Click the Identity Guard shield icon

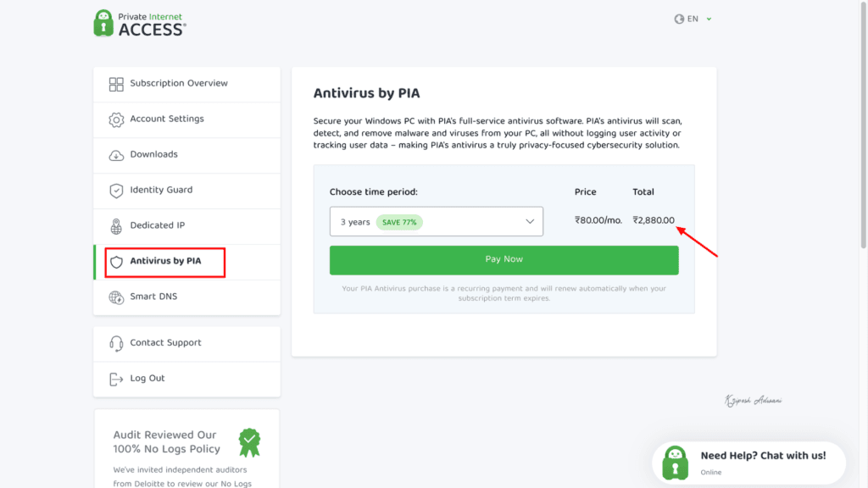tap(116, 191)
